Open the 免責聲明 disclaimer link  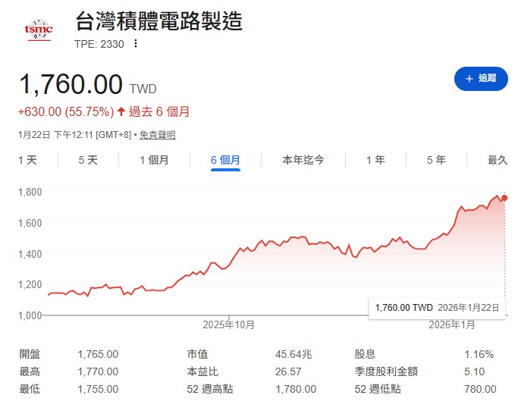(x=157, y=135)
